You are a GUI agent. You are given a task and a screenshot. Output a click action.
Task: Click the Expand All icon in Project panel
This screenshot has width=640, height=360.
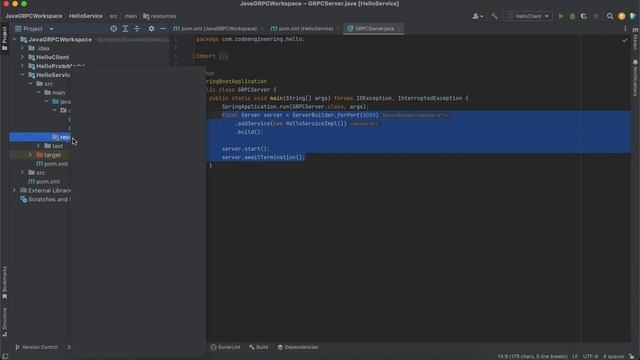click(125, 29)
